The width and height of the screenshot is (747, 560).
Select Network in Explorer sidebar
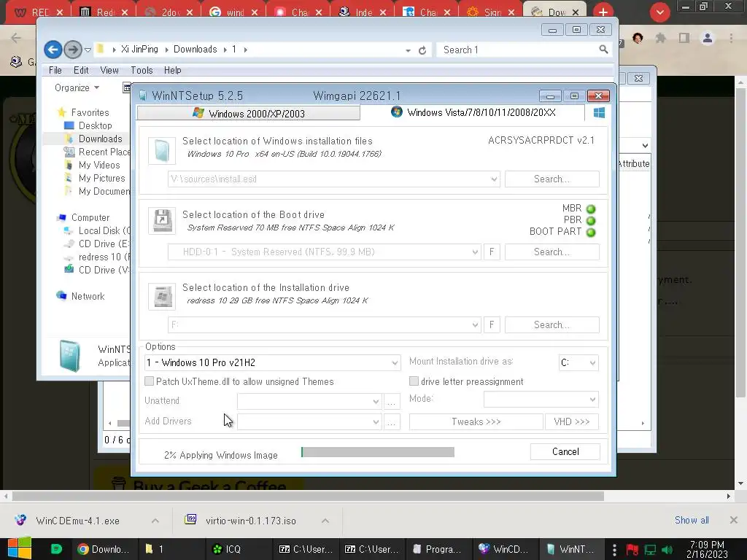coord(88,296)
